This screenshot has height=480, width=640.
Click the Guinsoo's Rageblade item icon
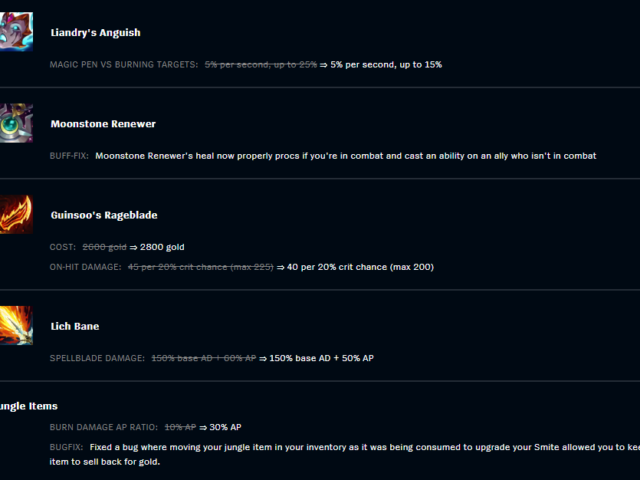point(16,214)
